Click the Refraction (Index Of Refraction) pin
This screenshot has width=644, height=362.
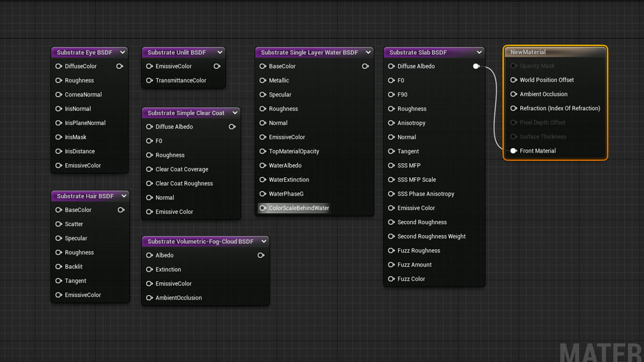[513, 108]
